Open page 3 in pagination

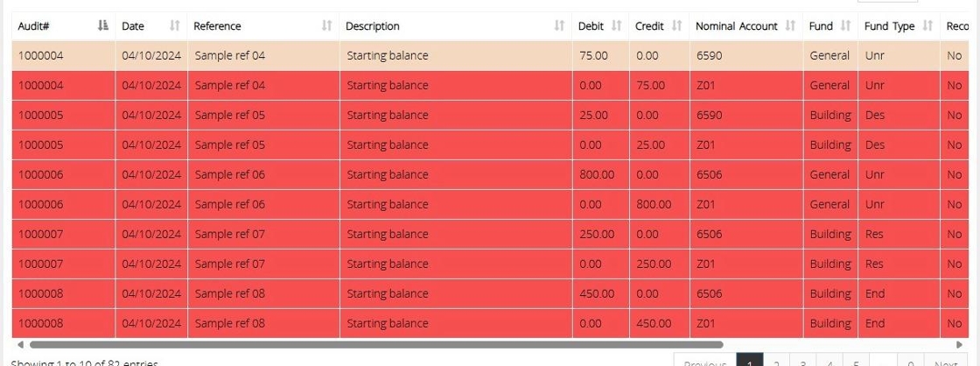coord(802,363)
